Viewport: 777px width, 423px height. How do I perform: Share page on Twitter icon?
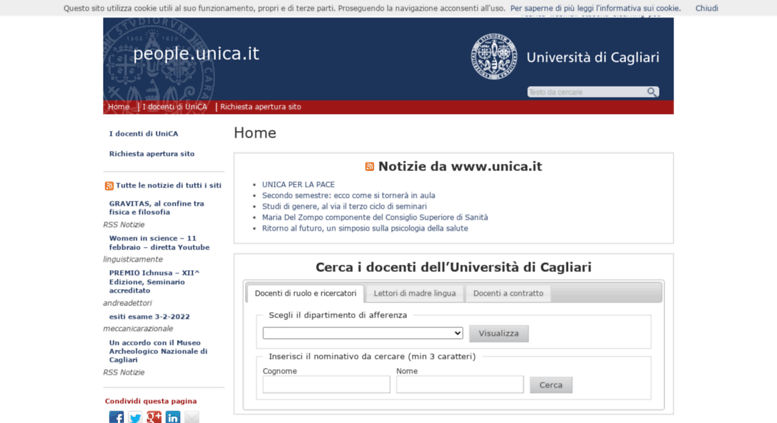(x=135, y=417)
